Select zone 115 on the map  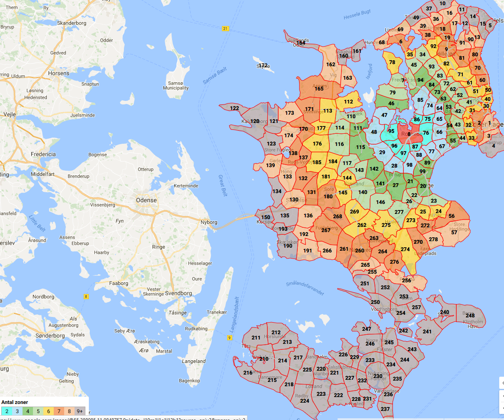coord(361,147)
